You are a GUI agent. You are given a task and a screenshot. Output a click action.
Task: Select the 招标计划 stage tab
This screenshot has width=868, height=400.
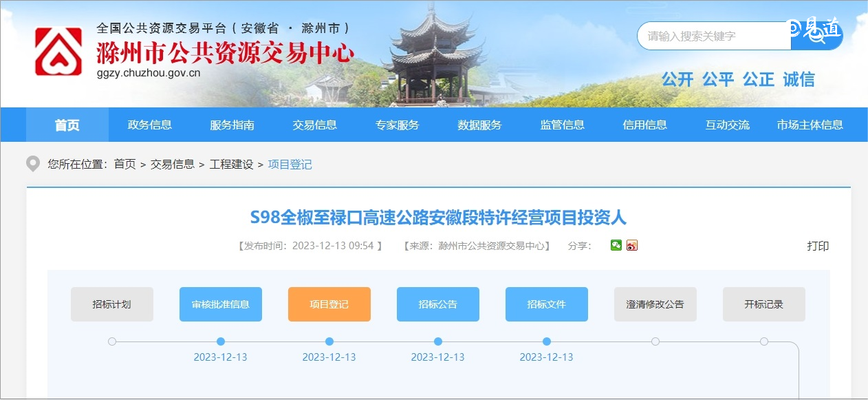click(x=112, y=304)
